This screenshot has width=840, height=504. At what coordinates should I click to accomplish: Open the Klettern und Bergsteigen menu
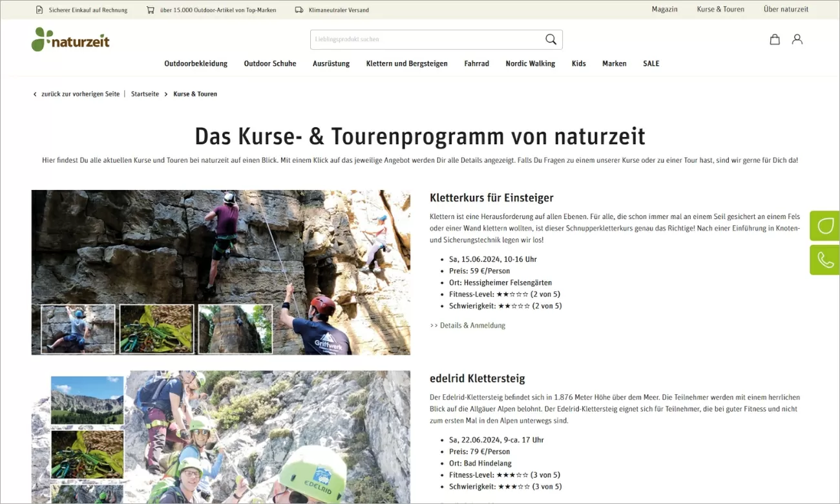(x=406, y=63)
